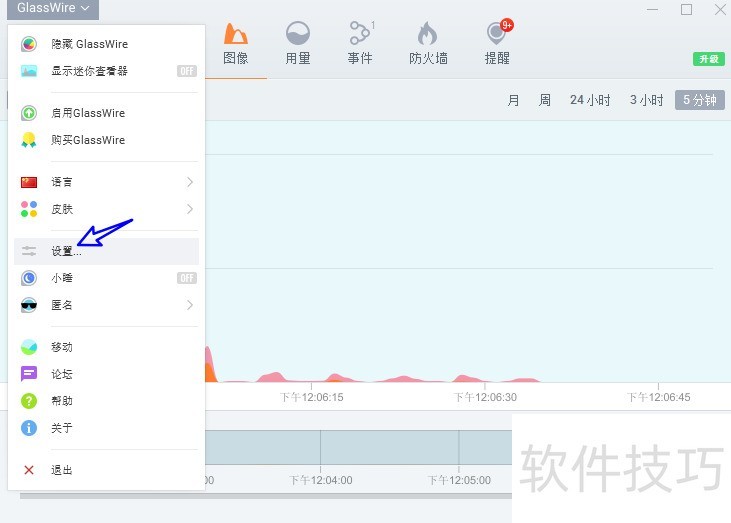Select the 月 time range

[513, 100]
